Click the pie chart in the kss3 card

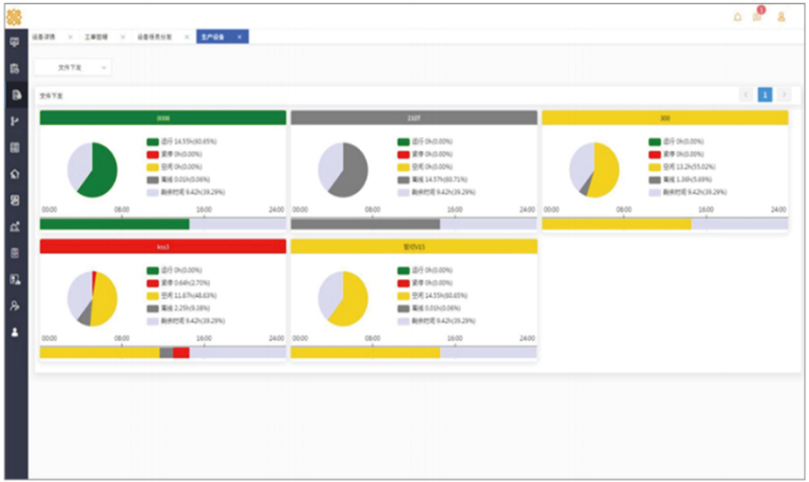click(x=92, y=299)
